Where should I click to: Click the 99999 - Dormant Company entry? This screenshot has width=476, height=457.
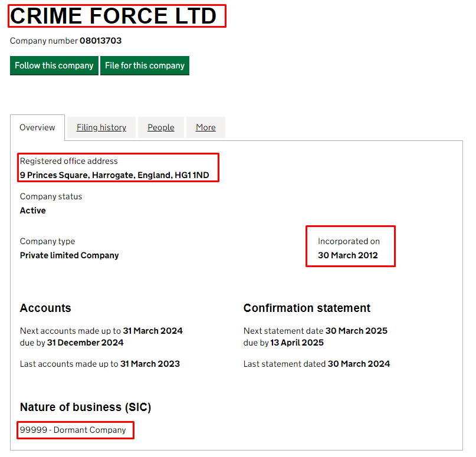(x=73, y=430)
